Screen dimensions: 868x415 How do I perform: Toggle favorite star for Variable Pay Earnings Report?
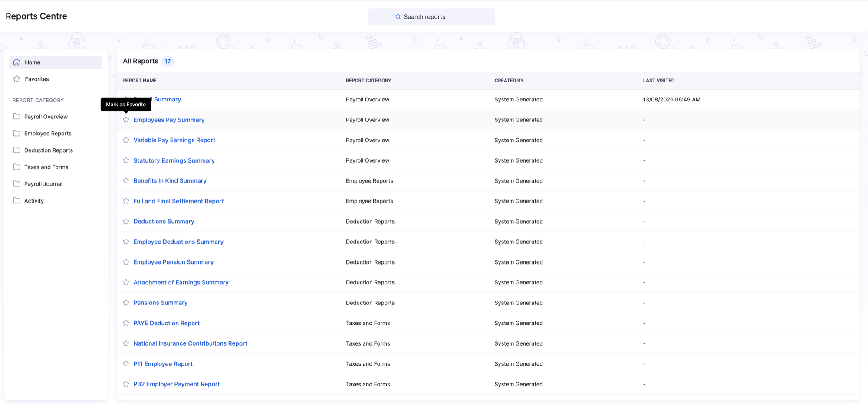(x=126, y=140)
